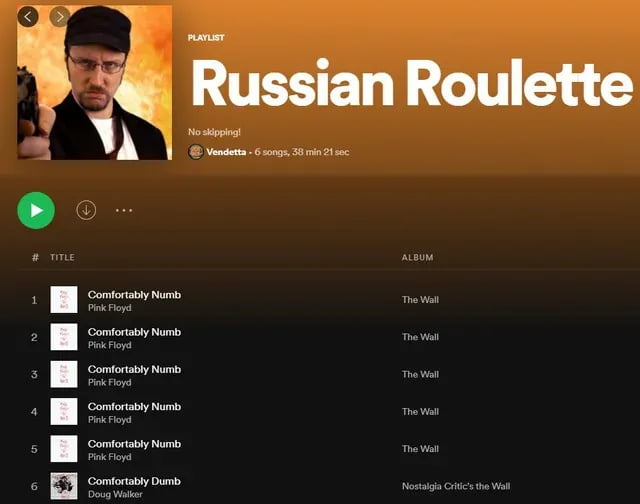Open The Wall album link on track 4
Viewport: 640px width, 504px height.
420,411
